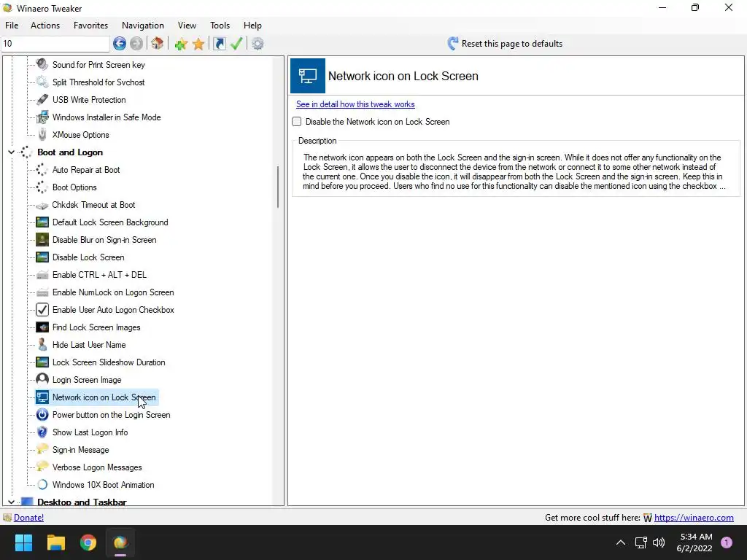
Task: Go back with the blue arrow button
Action: click(x=120, y=44)
